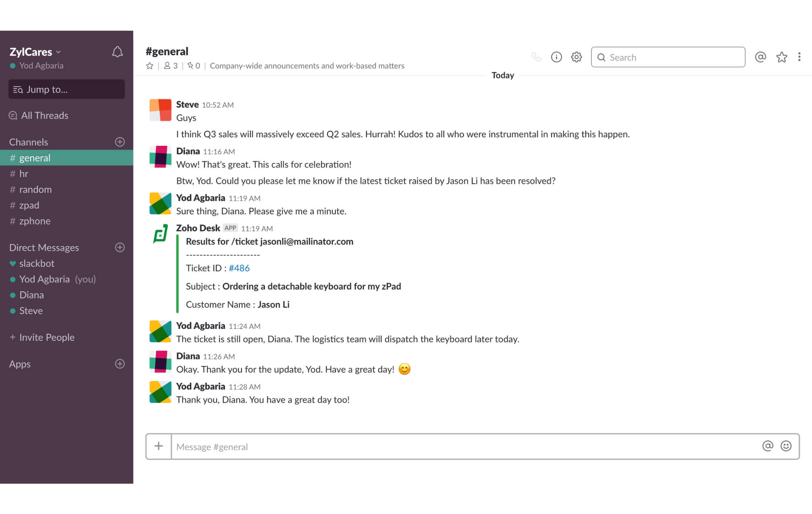Image resolution: width=812 pixels, height=514 pixels.
Task: Open starred items with the star icon
Action: click(x=781, y=56)
